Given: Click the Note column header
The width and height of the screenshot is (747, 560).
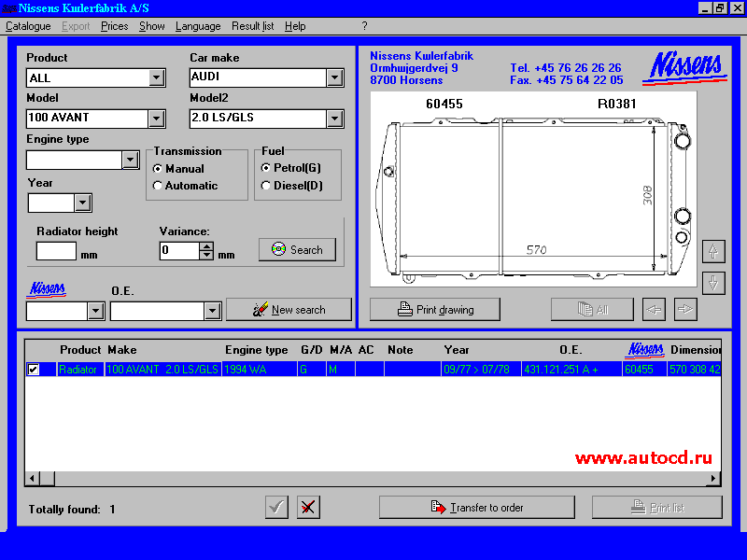Looking at the screenshot, I should tap(401, 350).
